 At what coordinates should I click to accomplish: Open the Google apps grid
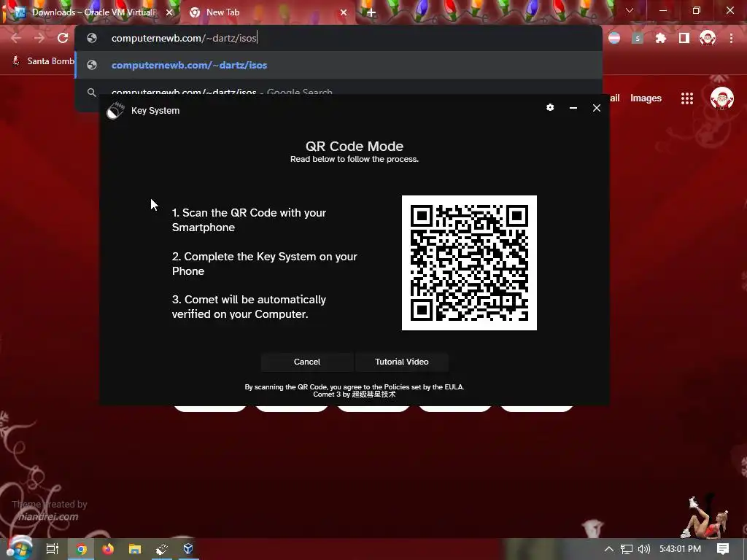(x=687, y=98)
